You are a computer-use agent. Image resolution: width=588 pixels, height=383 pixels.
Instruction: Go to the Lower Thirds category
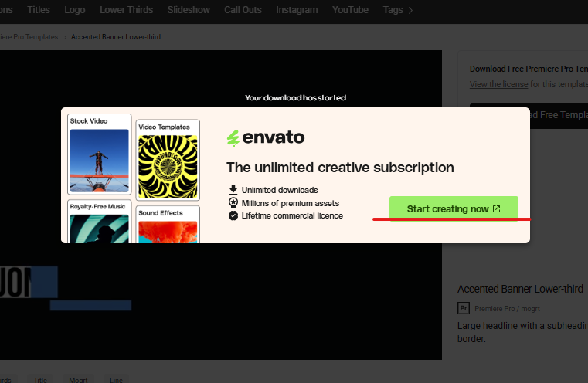(127, 10)
